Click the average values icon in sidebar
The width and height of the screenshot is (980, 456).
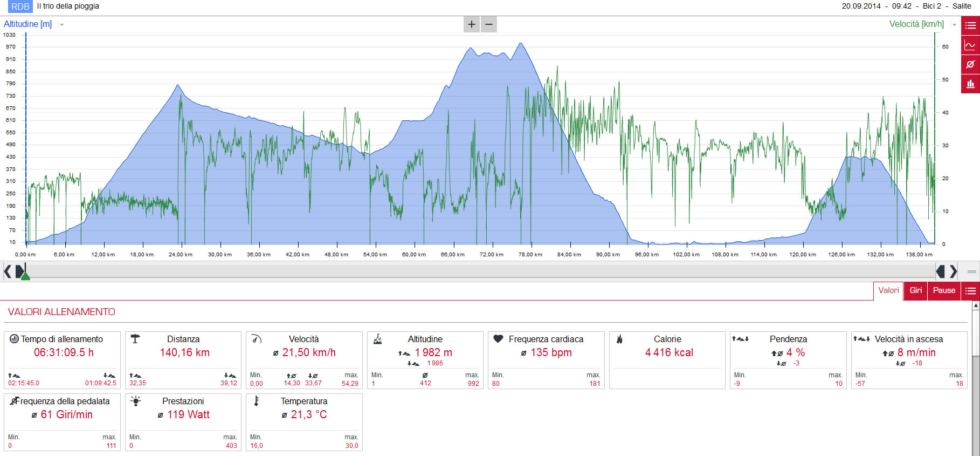970,64
